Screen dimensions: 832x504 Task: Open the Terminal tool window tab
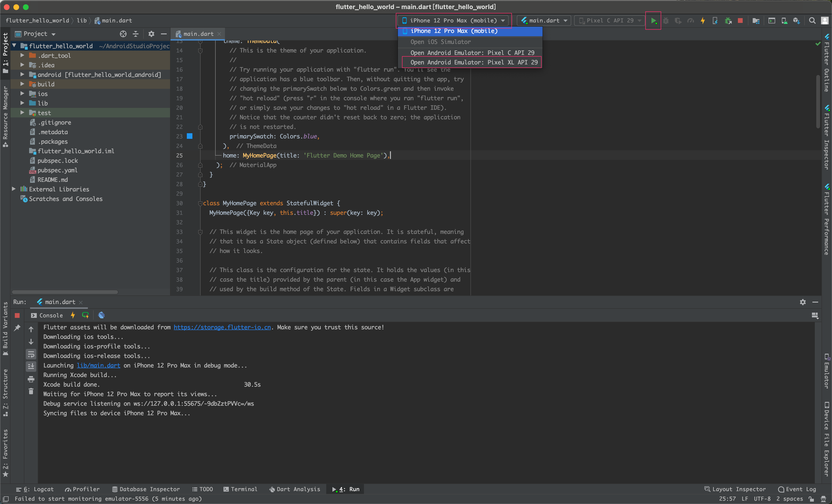(240, 489)
